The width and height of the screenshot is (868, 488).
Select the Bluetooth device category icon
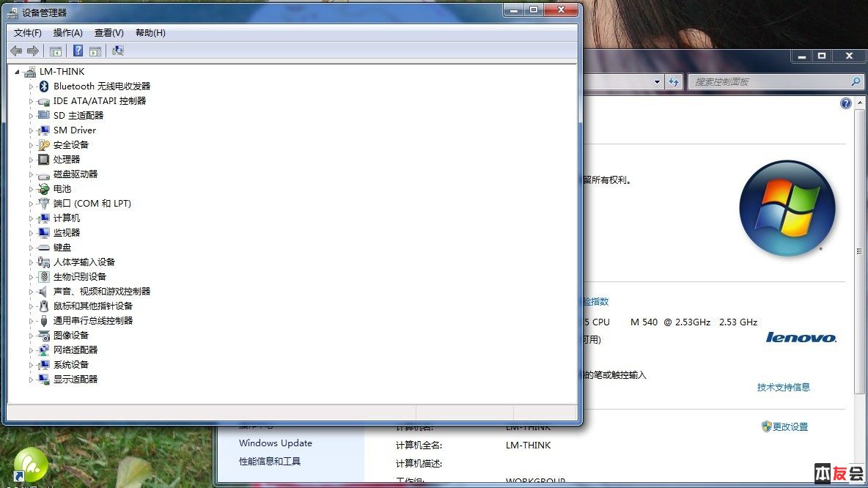coord(44,86)
